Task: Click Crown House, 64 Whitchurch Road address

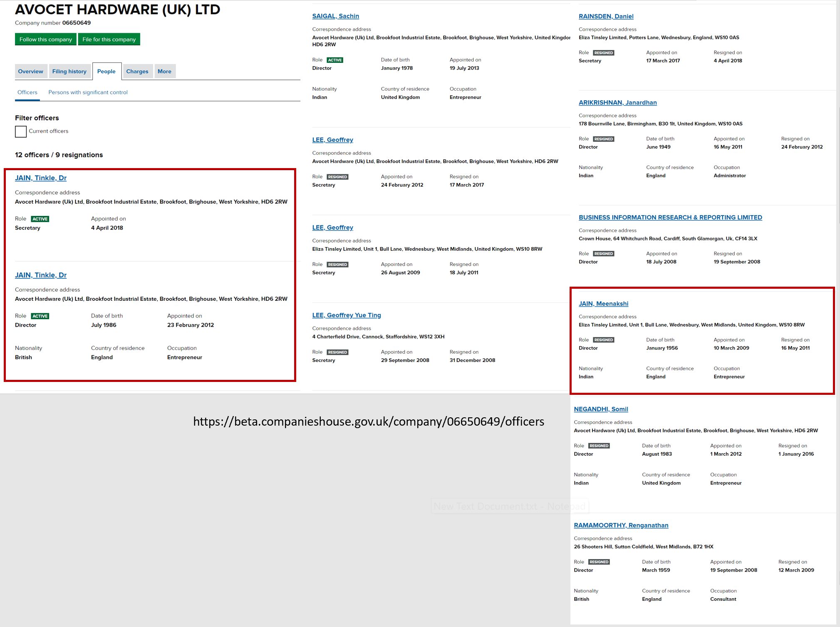Action: pyautogui.click(x=668, y=238)
